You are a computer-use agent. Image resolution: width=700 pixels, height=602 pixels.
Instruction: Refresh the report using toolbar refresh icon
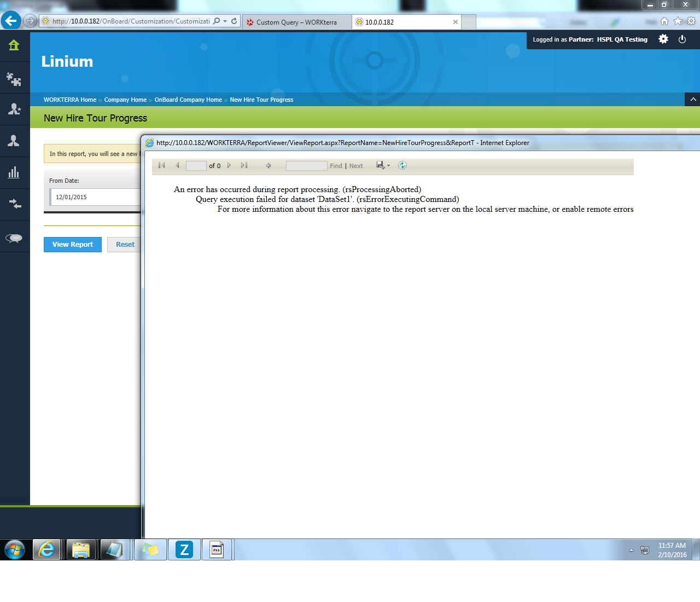[402, 165]
